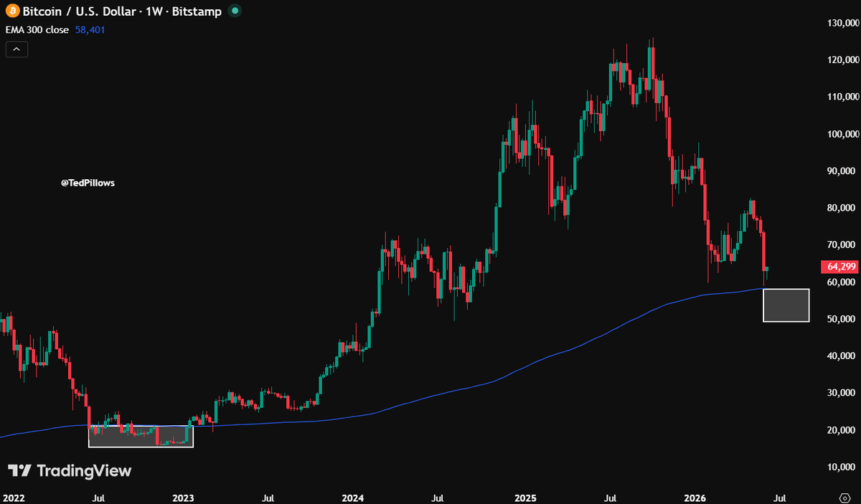Screen dimensions: 861x504
Task: Click the 2023 label on time axis
Action: pos(182,498)
